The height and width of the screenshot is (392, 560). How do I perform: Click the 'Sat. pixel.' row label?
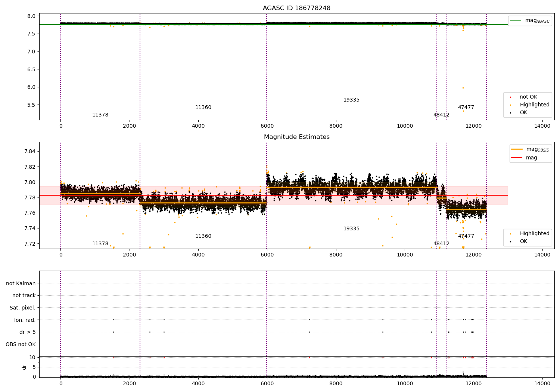pyautogui.click(x=22, y=308)
